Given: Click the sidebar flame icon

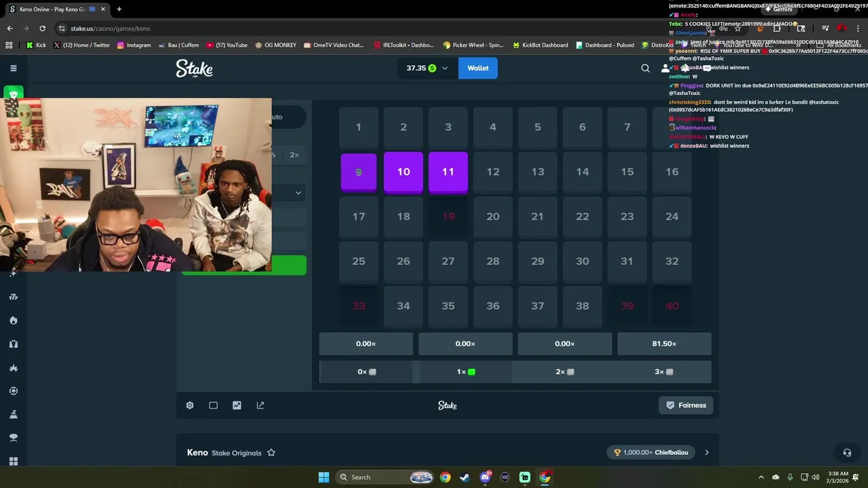Looking at the screenshot, I should (x=13, y=321).
